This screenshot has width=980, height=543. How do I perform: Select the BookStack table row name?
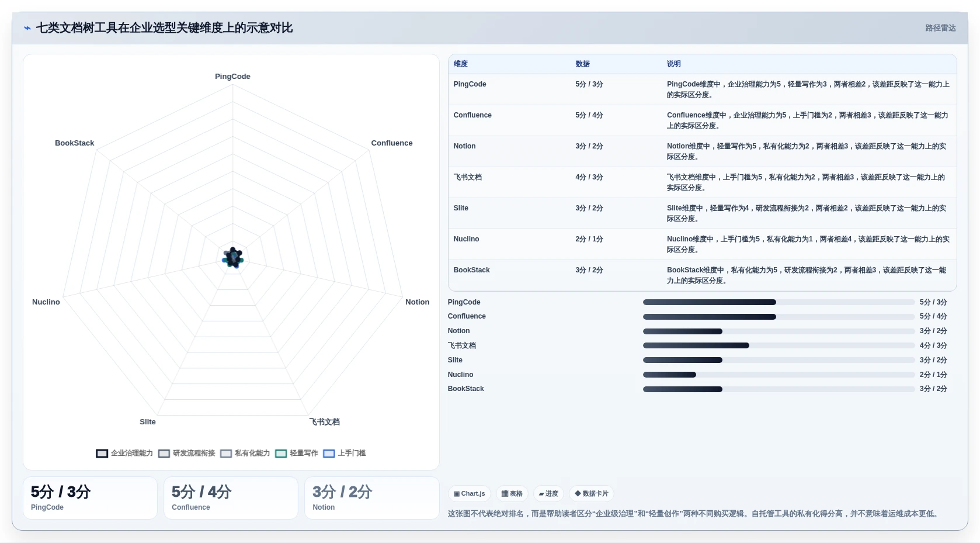point(471,270)
